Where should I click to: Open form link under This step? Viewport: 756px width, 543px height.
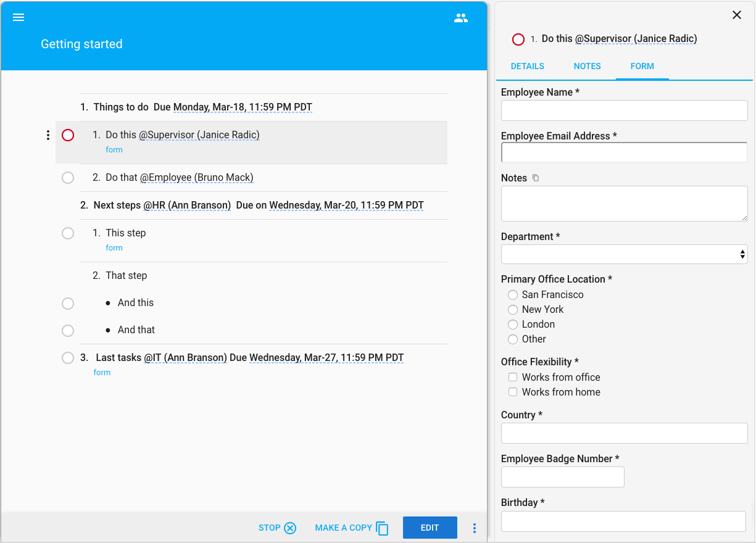(x=114, y=248)
